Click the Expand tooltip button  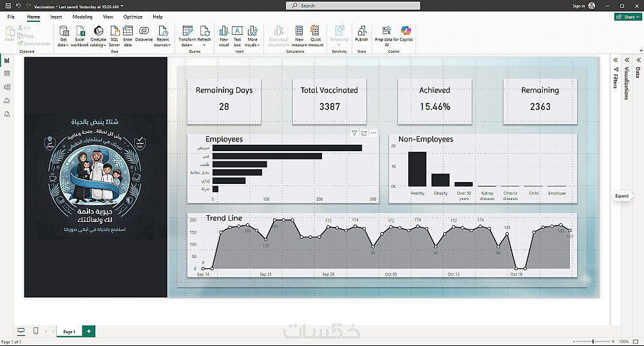[x=621, y=196]
